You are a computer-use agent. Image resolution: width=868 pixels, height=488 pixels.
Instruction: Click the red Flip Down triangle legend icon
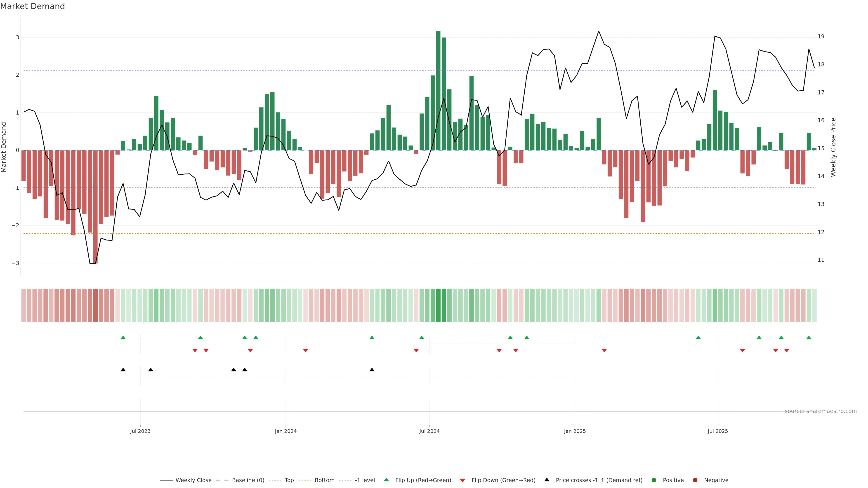pyautogui.click(x=463, y=480)
